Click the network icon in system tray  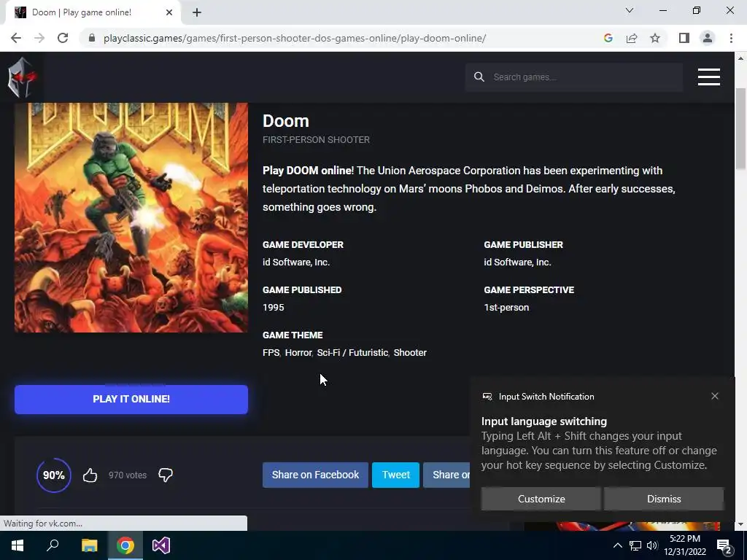(x=635, y=545)
